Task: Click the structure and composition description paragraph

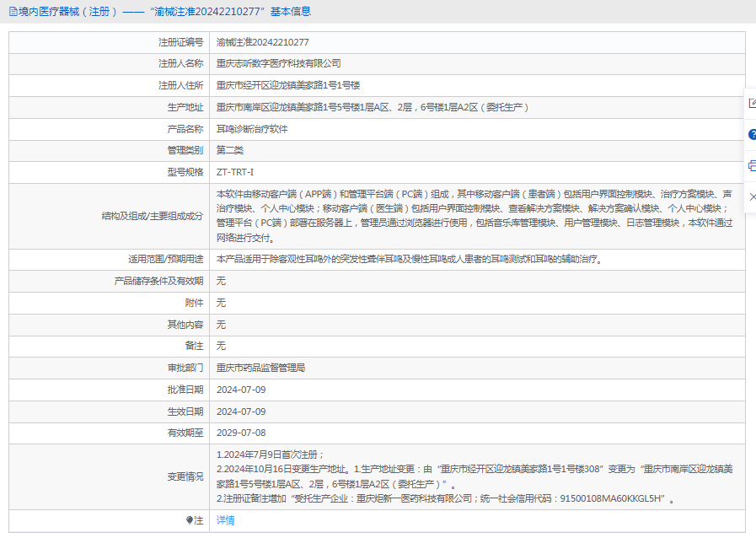Action: [x=475, y=216]
